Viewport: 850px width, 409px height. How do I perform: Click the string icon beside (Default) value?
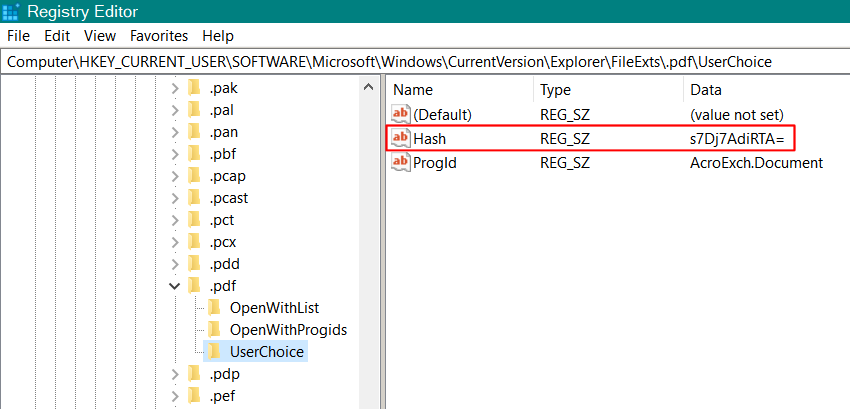(x=401, y=114)
